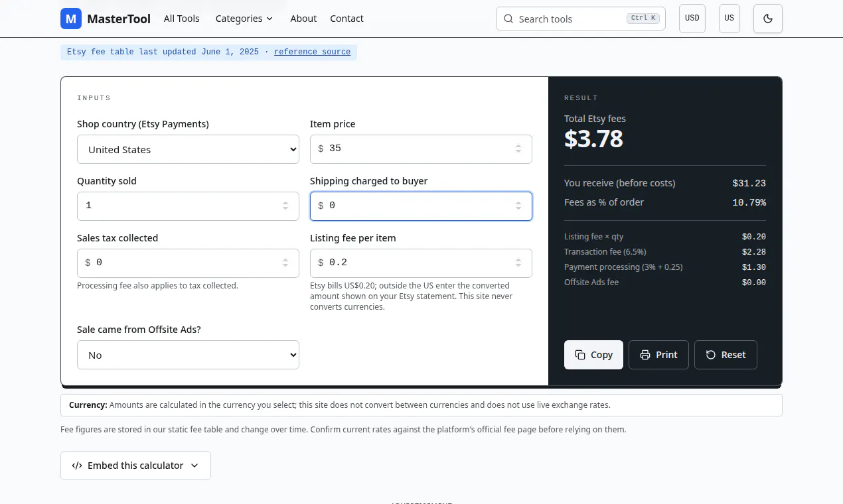Click the Item price input field

coord(421,149)
